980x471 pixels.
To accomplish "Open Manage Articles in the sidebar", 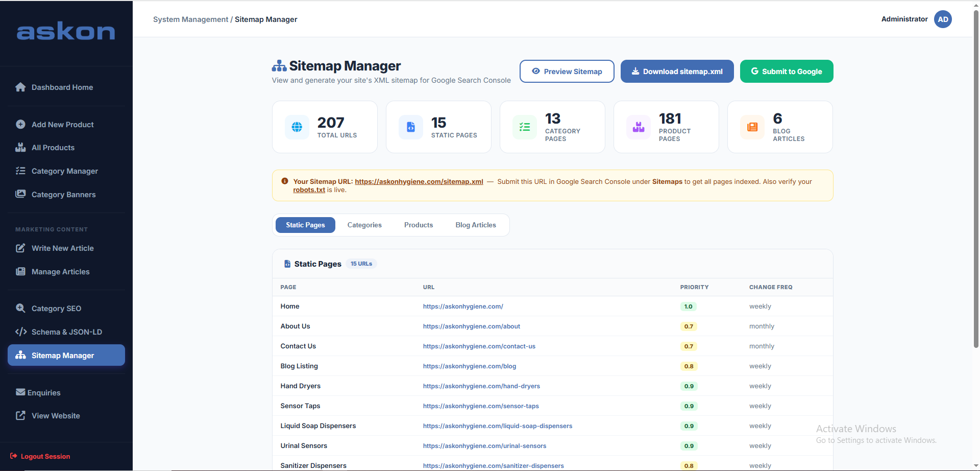I will 66,272.
